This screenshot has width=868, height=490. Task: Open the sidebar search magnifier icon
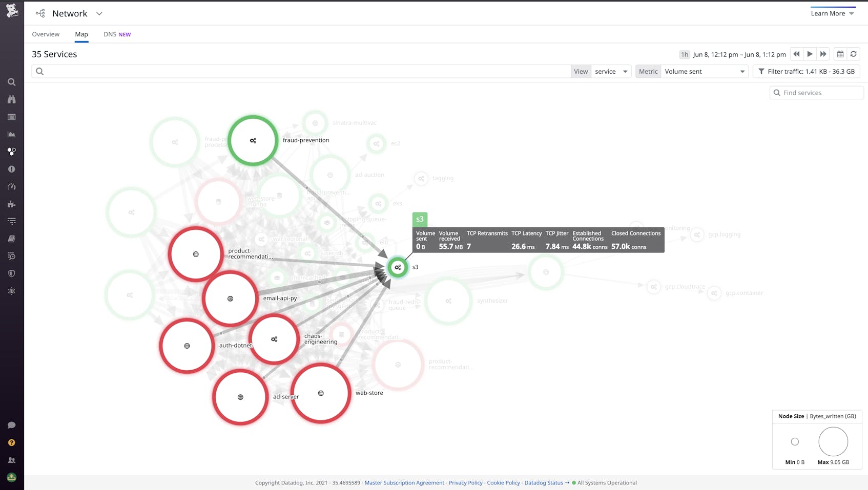tap(11, 82)
